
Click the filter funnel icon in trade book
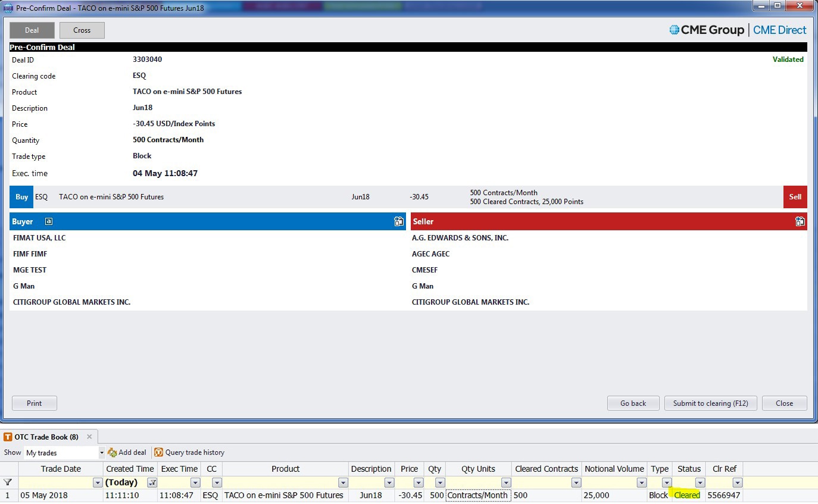point(8,483)
